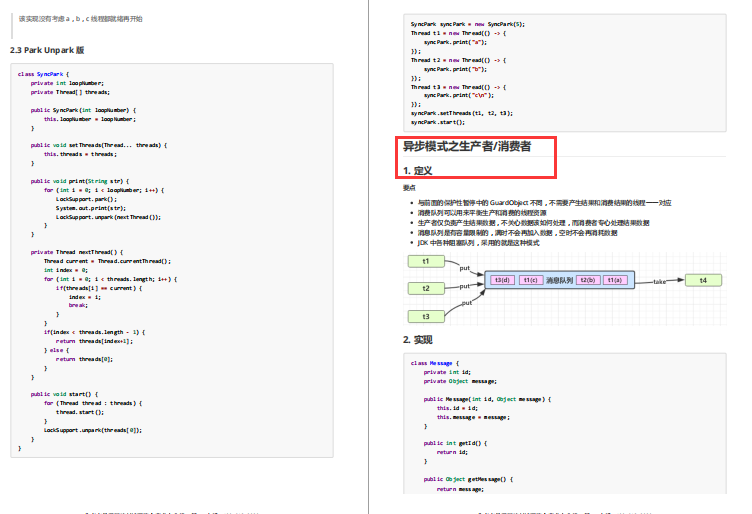
Task: Click the line "public void start() {"
Action: click(x=64, y=394)
